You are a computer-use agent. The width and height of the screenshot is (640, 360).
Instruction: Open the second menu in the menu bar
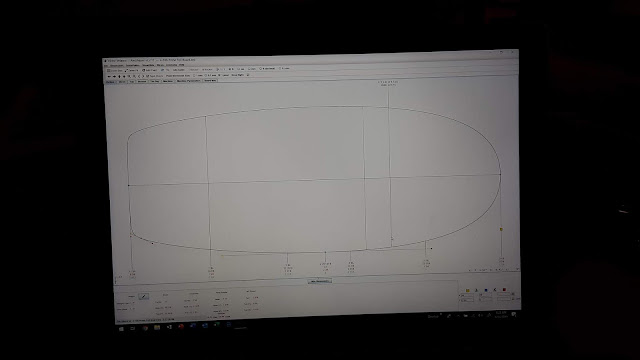click(x=116, y=65)
